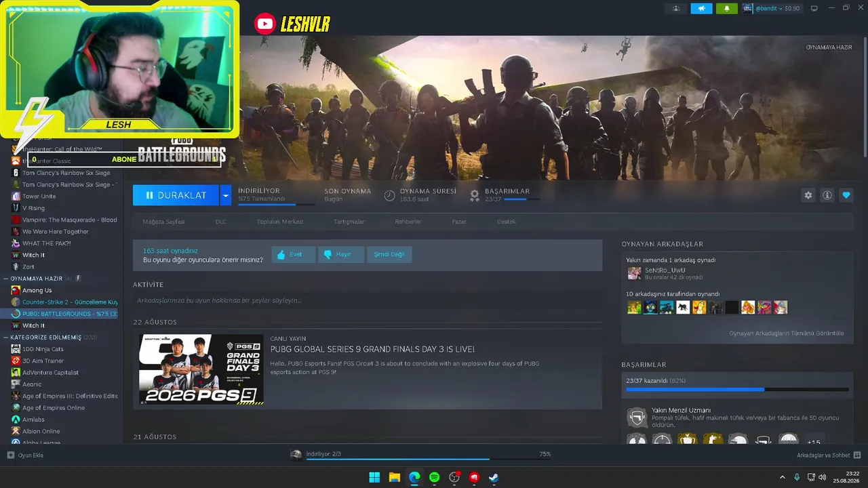Click the achievements progress bar
Viewport: 868px width, 488px height.
coord(737,390)
